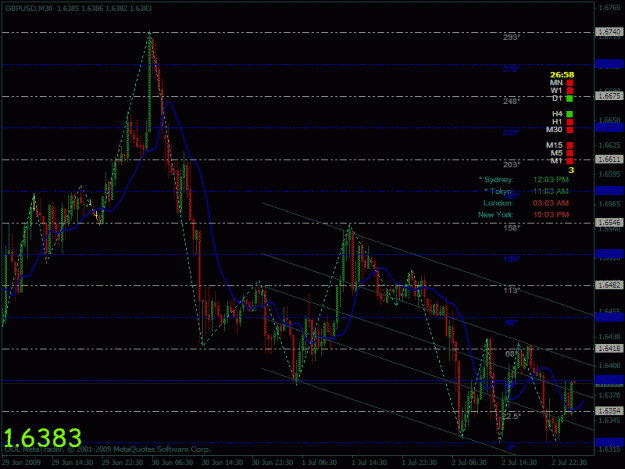Click the blue 225° angle level label

click(x=511, y=132)
